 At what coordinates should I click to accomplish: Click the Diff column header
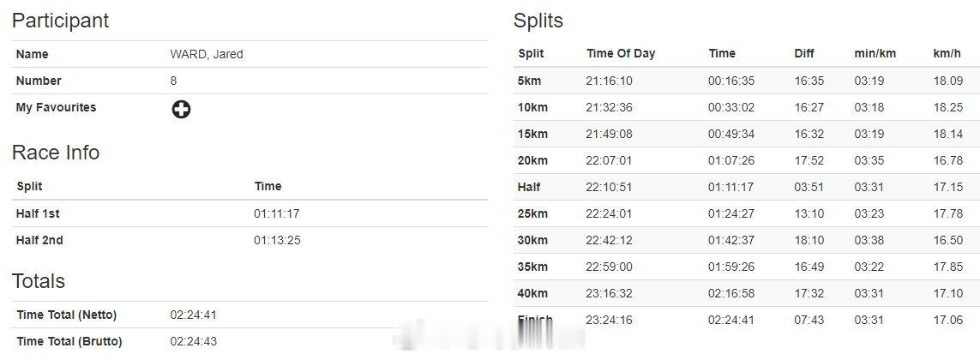804,54
